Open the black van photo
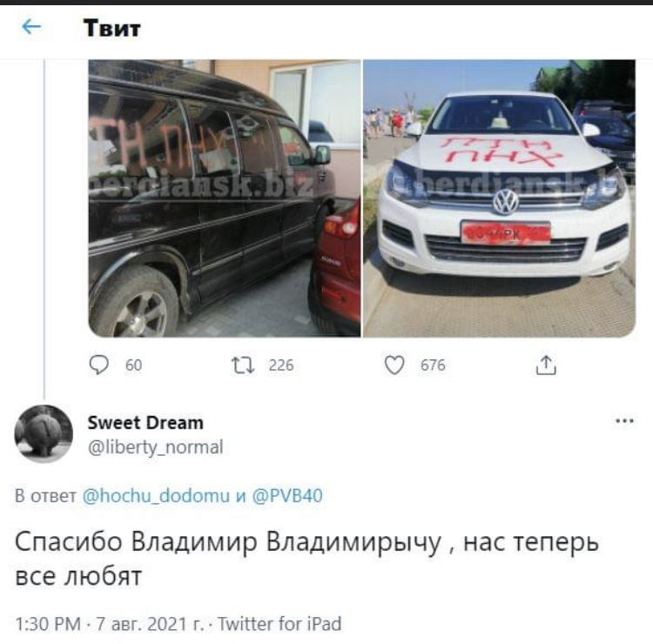Screen dimensions: 653x644 [225, 198]
